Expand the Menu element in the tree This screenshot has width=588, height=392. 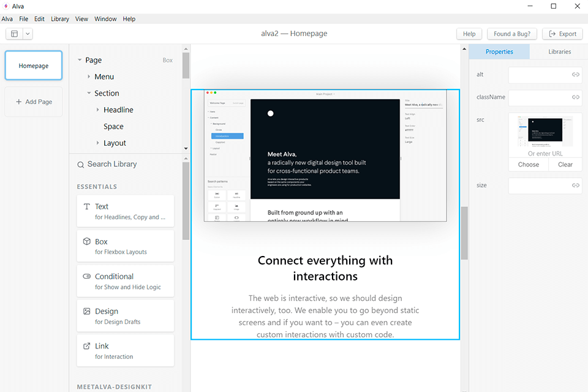click(x=90, y=77)
